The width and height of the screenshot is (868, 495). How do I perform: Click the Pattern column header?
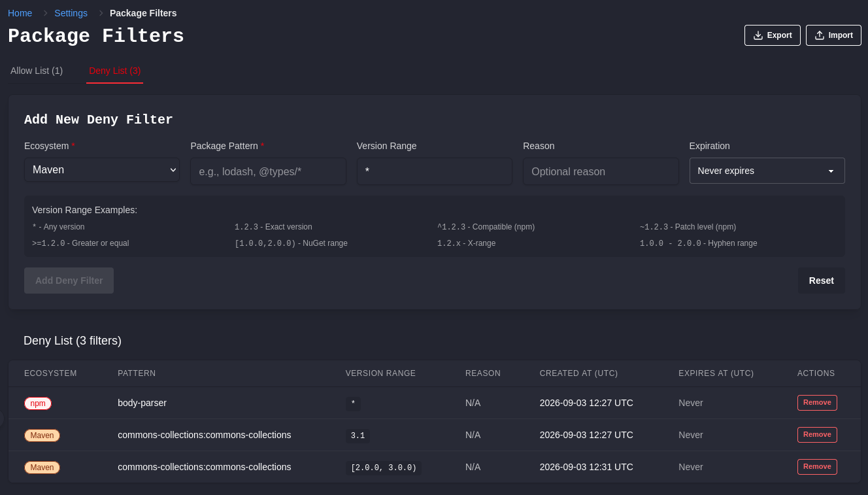(137, 373)
